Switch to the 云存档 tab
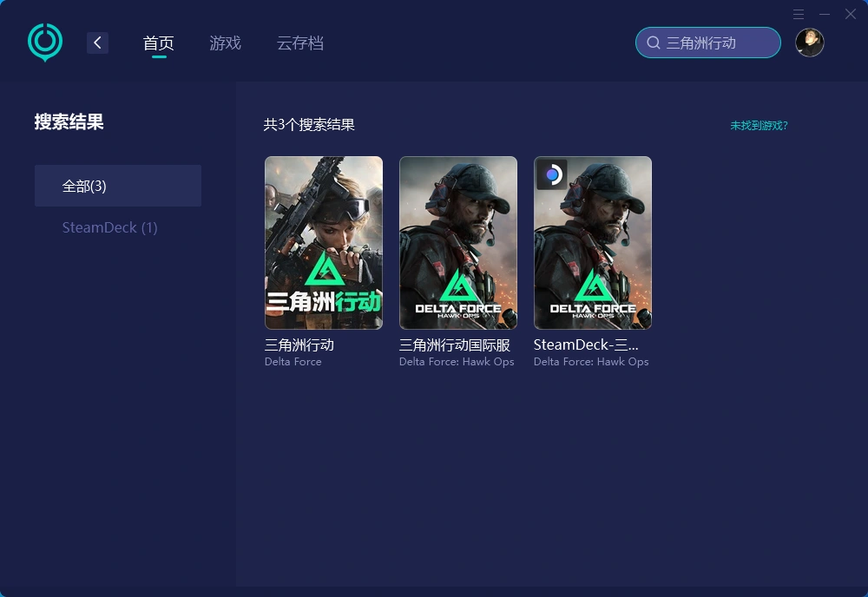The width and height of the screenshot is (868, 597). coord(299,43)
